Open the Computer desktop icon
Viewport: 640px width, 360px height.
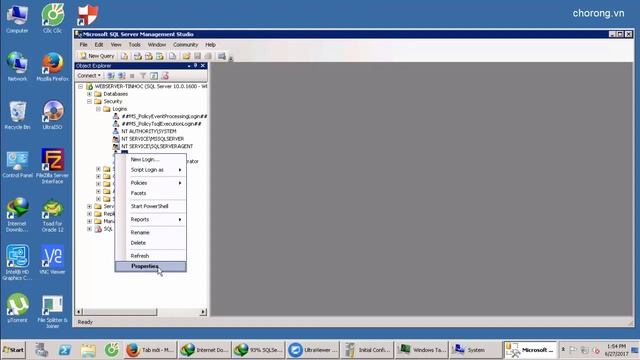click(17, 19)
